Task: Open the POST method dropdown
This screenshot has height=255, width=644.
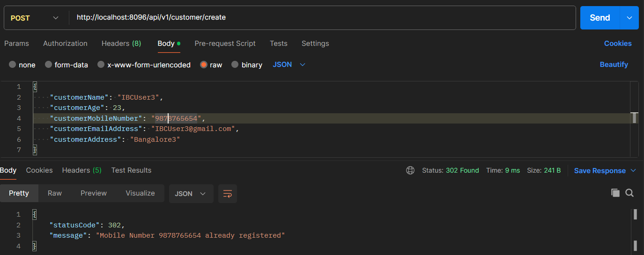Action: point(34,18)
